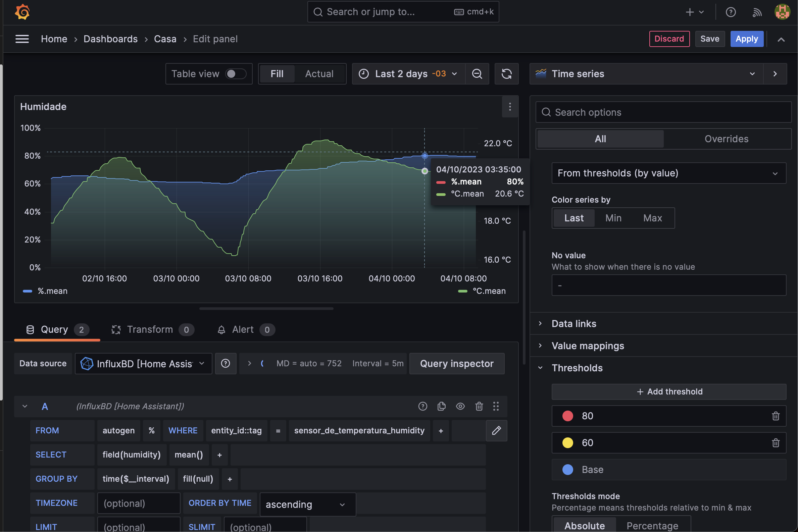Open the ORDER BY TIME ascending dropdown

coord(307,504)
